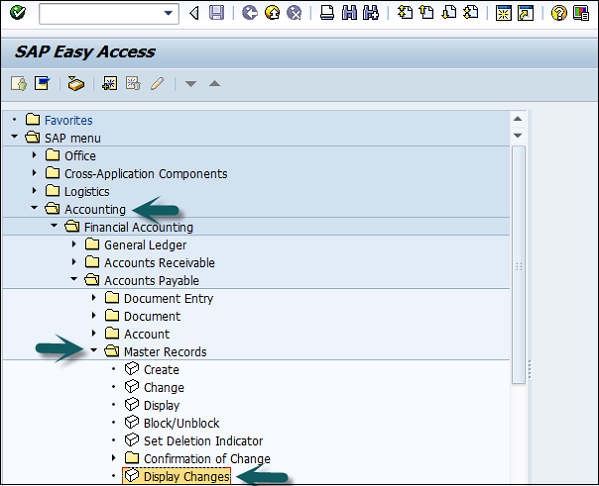Screen dimensions: 599x486
Task: Click the tree vertical scrollbar thumb
Action: point(518,264)
